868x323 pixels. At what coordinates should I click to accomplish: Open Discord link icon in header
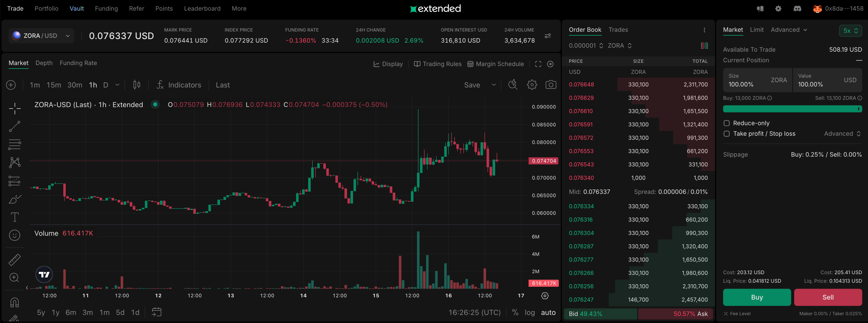click(797, 9)
